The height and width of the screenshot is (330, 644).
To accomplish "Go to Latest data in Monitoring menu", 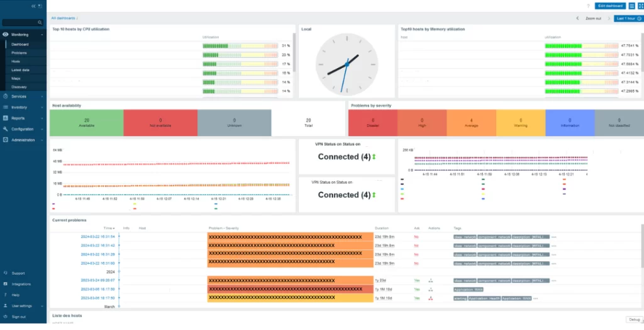I will coord(21,70).
